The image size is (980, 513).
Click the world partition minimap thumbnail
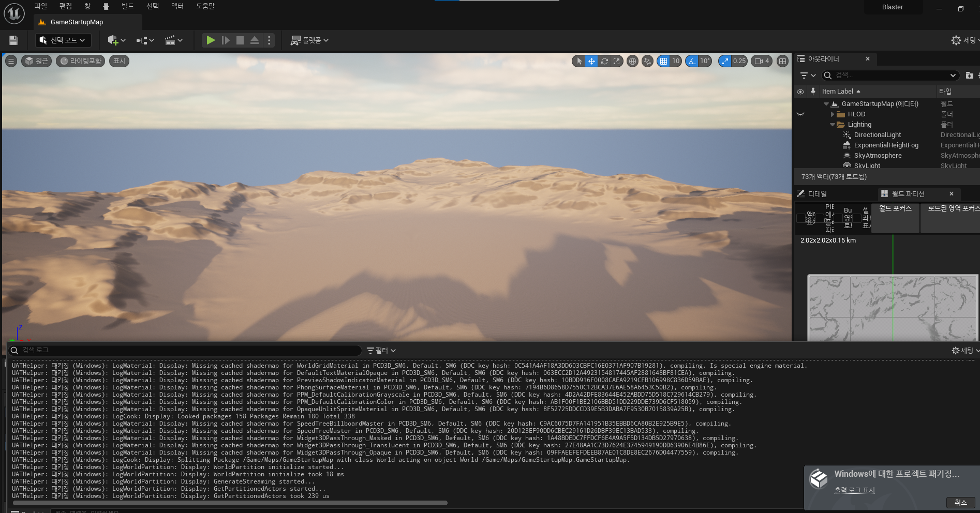click(x=893, y=309)
